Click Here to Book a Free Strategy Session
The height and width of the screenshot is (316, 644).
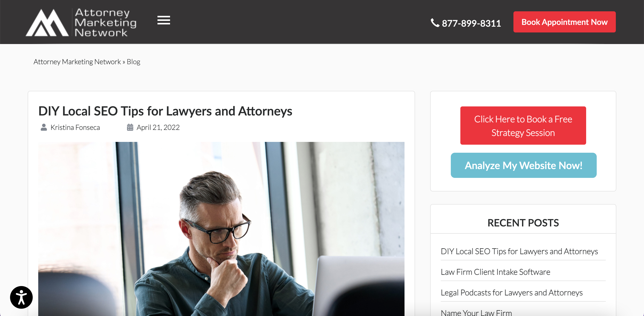click(523, 126)
